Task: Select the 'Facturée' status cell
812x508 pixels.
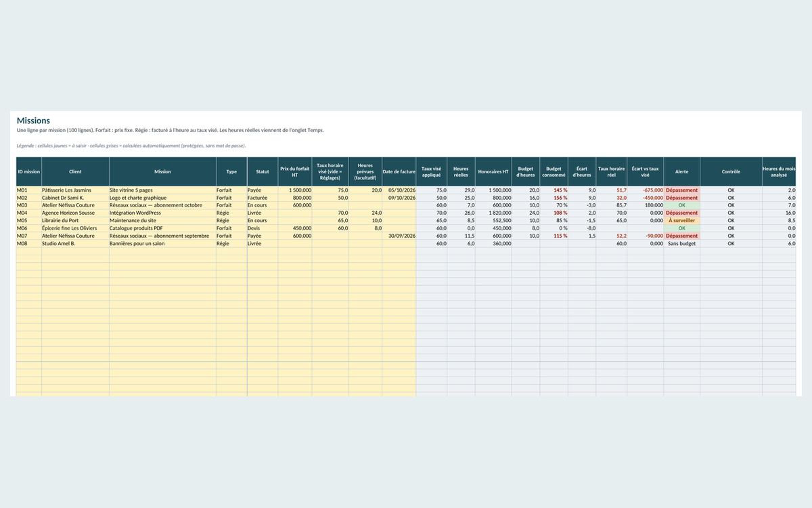Action: [263, 198]
